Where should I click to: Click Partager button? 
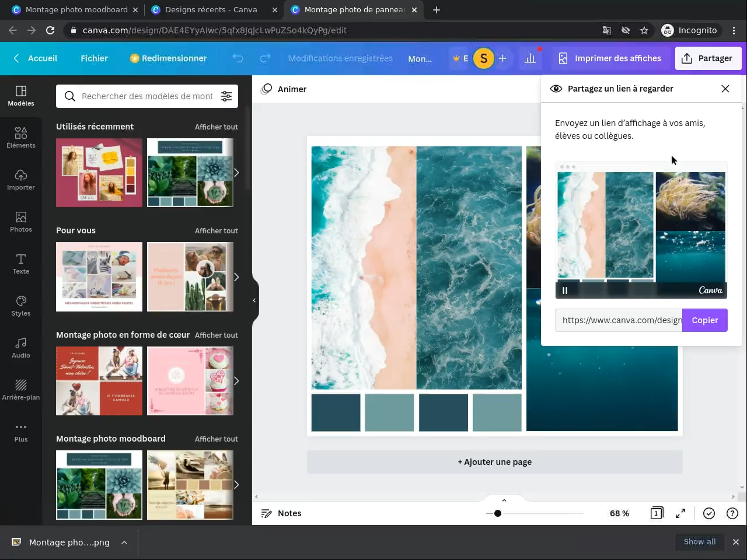tap(708, 58)
